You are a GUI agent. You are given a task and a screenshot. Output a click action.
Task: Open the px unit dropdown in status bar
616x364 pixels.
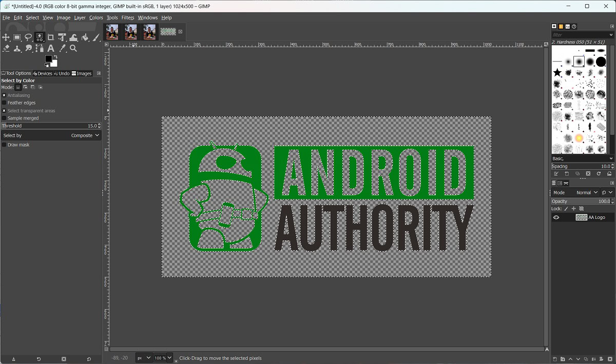click(x=144, y=358)
